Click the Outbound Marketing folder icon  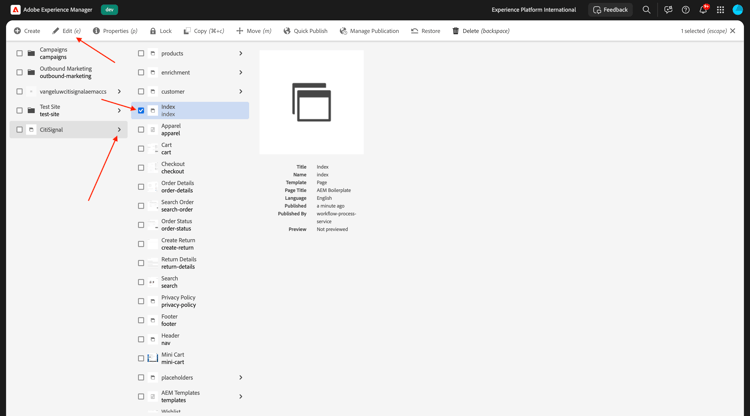[x=31, y=72]
